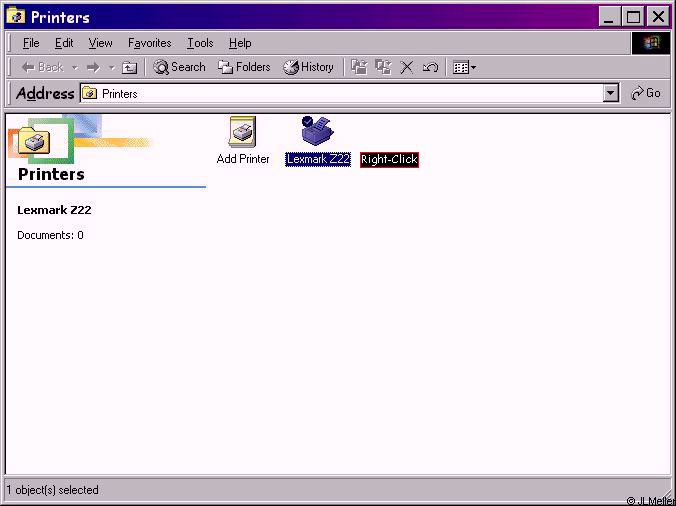
Task: Open the Search pane
Action: (x=179, y=67)
